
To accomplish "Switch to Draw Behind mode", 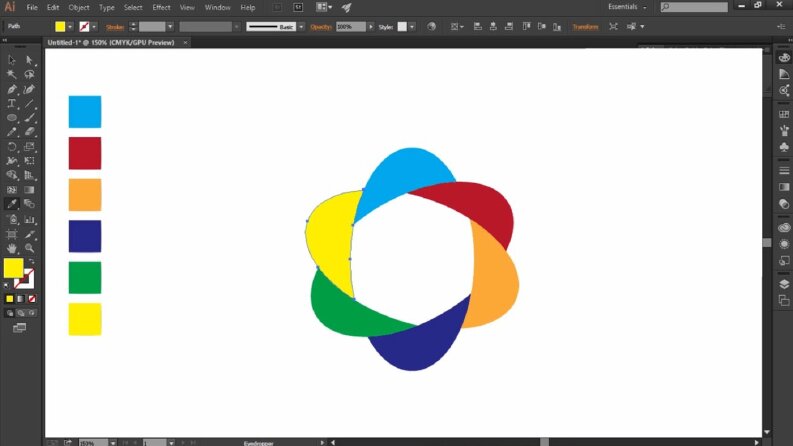I will (x=21, y=313).
